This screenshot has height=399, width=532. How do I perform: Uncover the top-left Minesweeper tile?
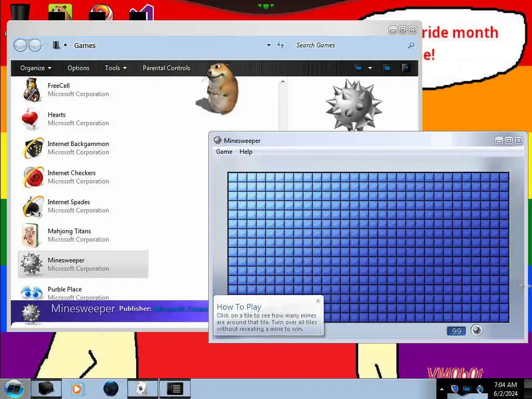(x=233, y=178)
